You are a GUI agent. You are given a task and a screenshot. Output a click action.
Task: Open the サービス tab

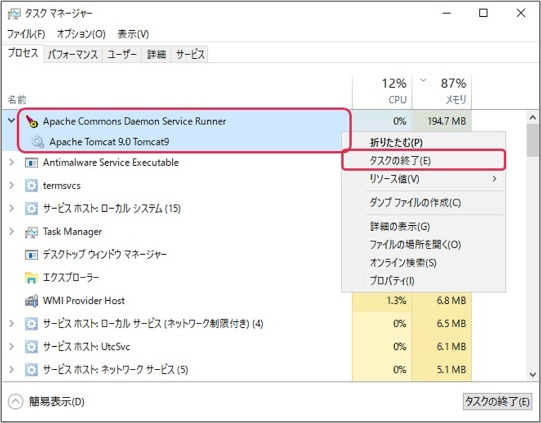[x=190, y=54]
